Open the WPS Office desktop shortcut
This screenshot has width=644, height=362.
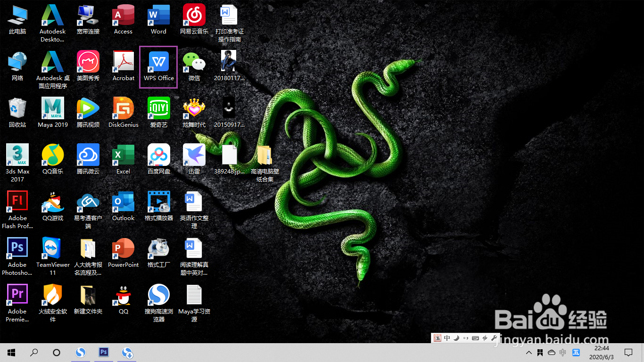coord(158,67)
